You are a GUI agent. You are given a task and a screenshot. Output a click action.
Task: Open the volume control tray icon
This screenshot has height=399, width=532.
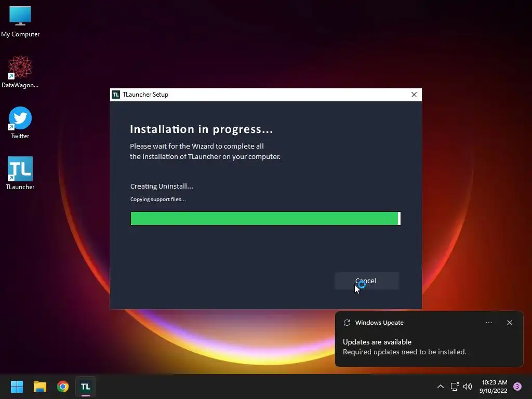pyautogui.click(x=468, y=387)
